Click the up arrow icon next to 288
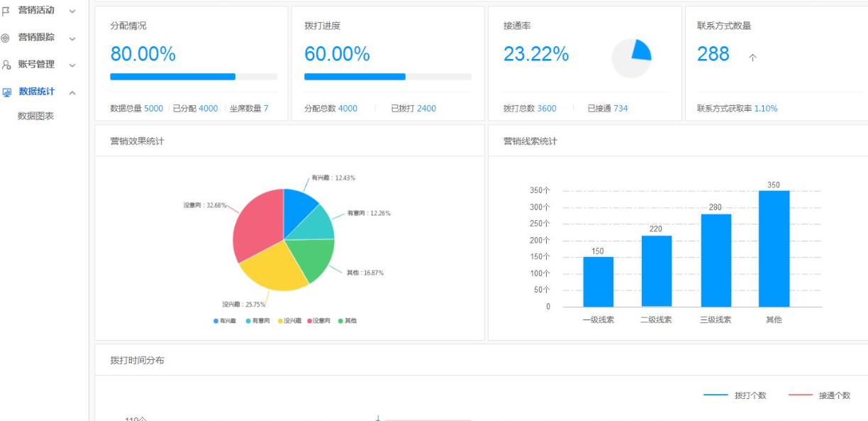Viewport: 868px width, 421px height. click(752, 58)
